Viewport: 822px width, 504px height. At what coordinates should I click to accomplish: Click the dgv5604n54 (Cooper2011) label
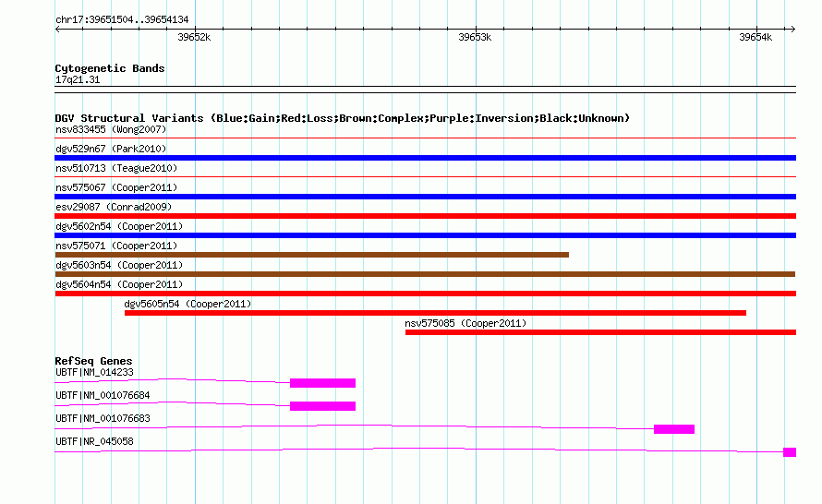[119, 284]
